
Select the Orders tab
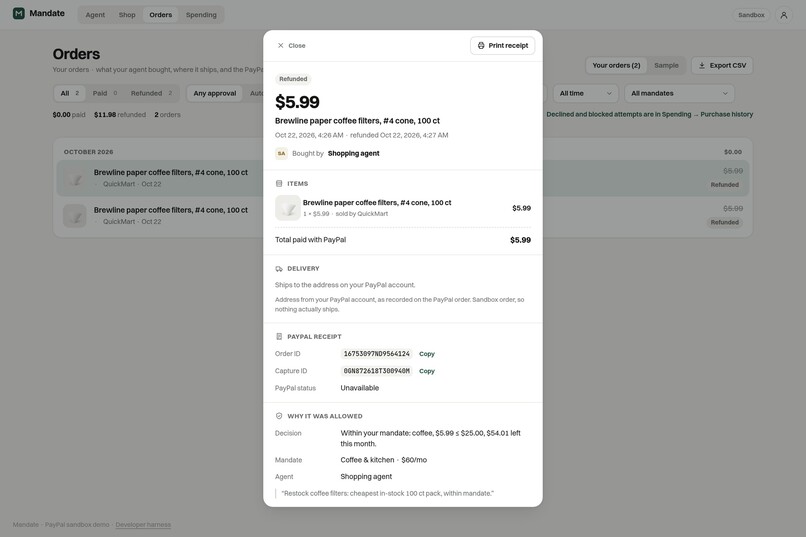click(x=161, y=15)
